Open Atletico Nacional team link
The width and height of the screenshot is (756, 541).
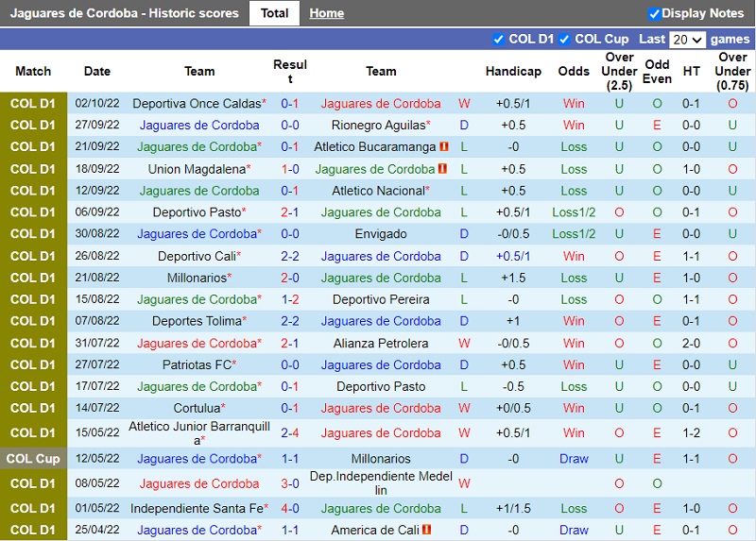pos(381,191)
